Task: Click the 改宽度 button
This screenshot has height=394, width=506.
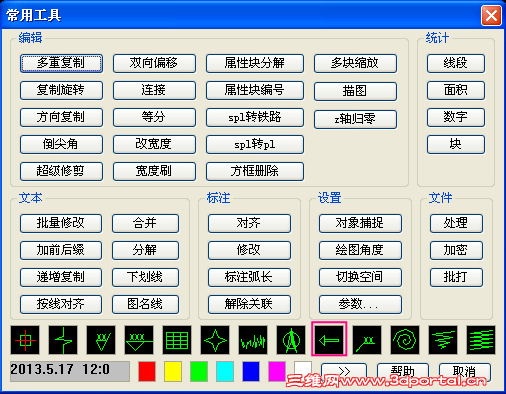Action: (x=154, y=144)
